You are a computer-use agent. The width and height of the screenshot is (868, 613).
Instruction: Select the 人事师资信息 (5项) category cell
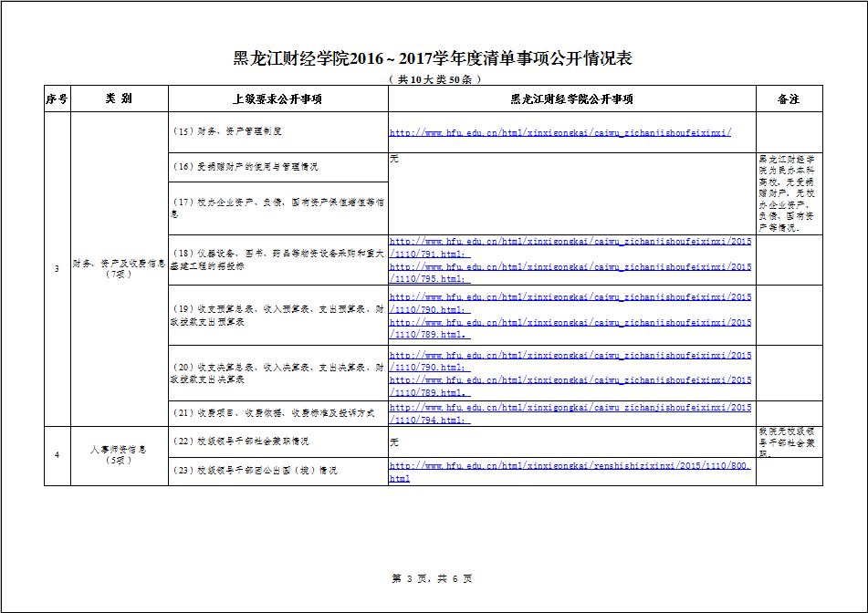click(119, 455)
